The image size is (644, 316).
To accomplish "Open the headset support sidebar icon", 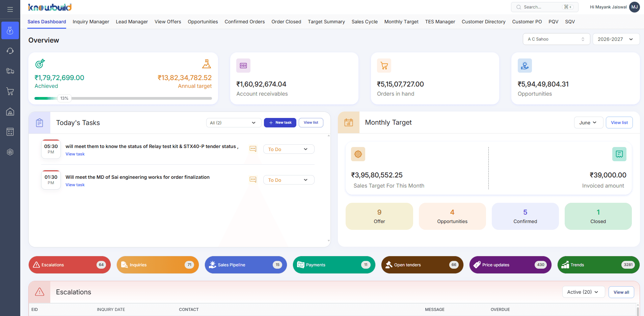I will (x=10, y=51).
